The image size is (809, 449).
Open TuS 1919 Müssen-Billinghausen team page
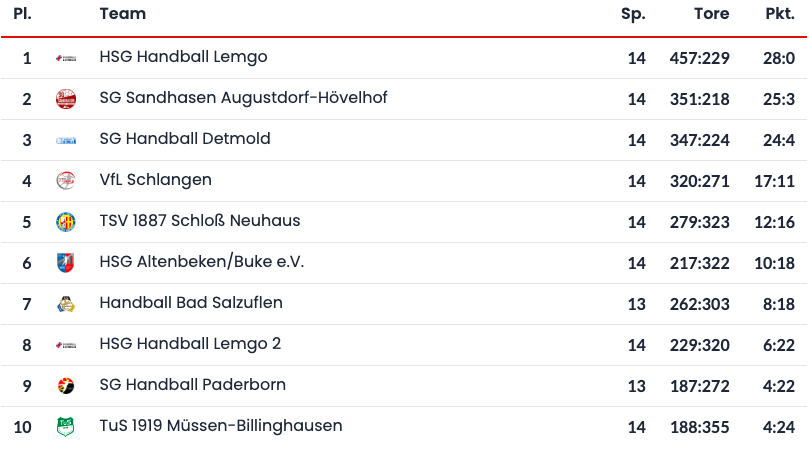(221, 425)
